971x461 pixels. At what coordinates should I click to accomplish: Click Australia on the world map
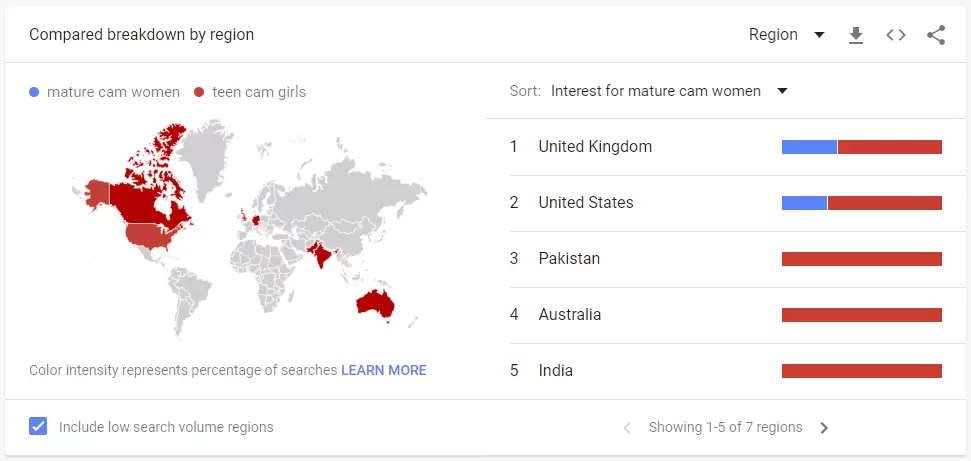tap(375, 303)
